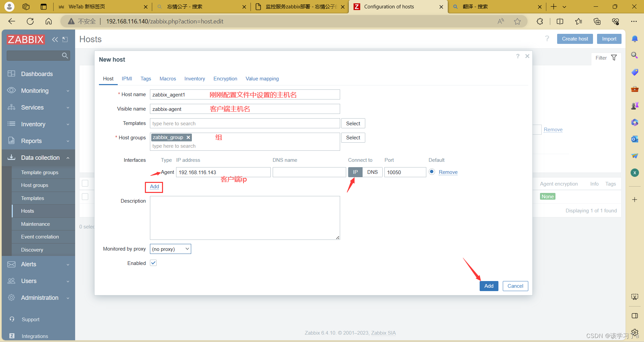Open browser home page icon
Viewport: 644px width, 342px height.
point(49,21)
